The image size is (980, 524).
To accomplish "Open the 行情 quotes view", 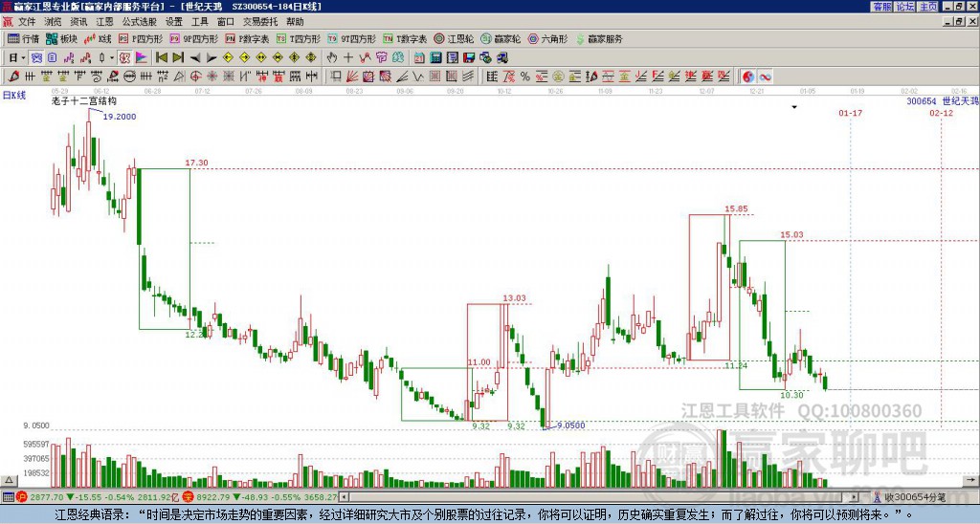I will [x=23, y=38].
